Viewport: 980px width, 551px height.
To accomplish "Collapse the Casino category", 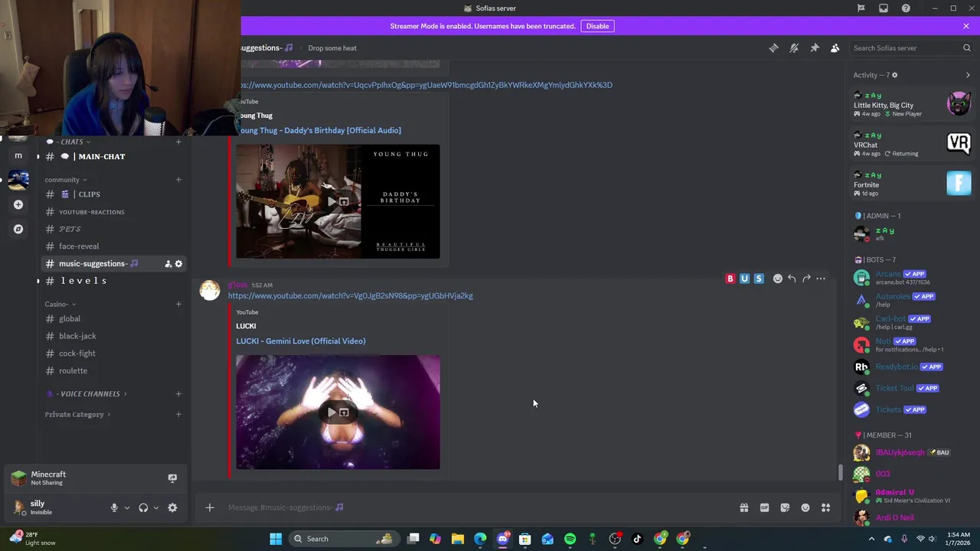I will click(60, 304).
